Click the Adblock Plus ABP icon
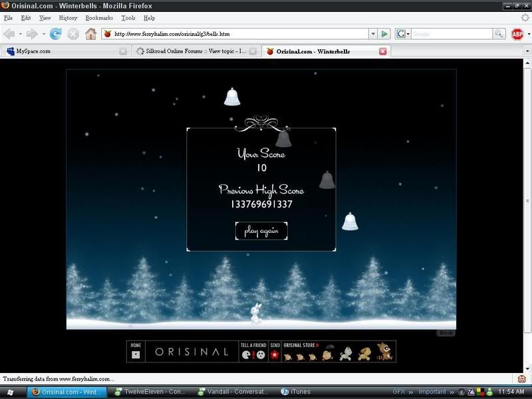The image size is (532, 399). (517, 34)
